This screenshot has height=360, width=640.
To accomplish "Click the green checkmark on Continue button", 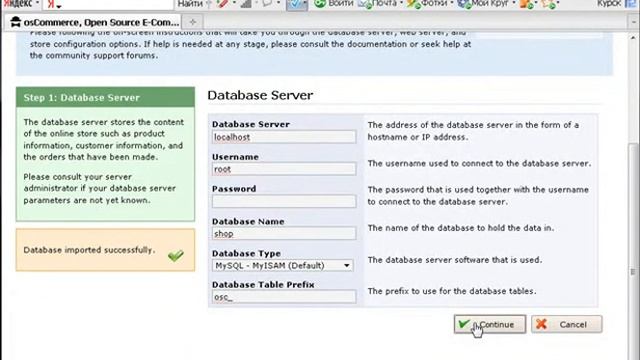I will (x=464, y=324).
